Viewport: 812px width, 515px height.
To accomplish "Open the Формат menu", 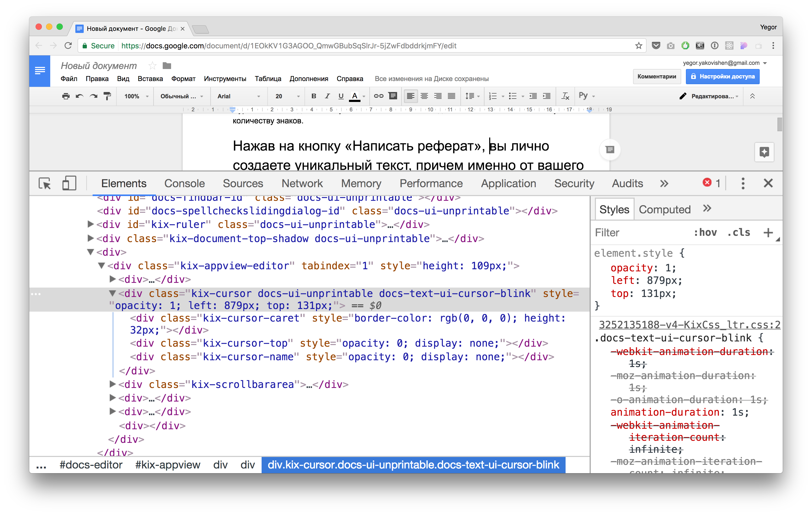I will click(183, 79).
